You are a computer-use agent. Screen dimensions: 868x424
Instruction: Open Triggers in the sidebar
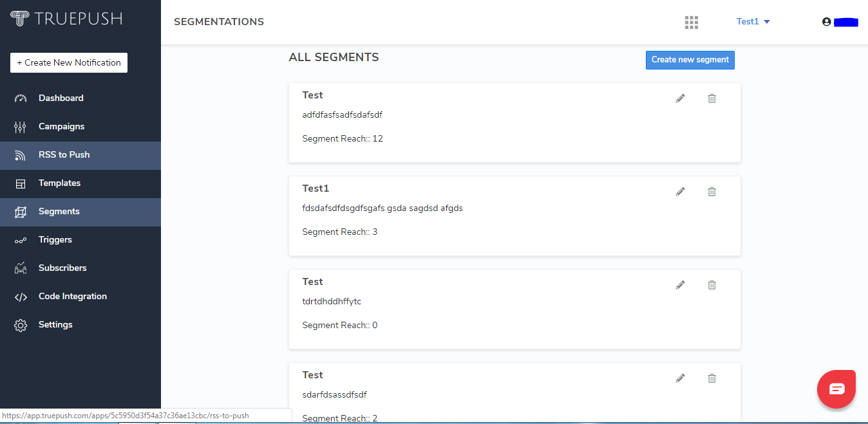[x=55, y=240]
